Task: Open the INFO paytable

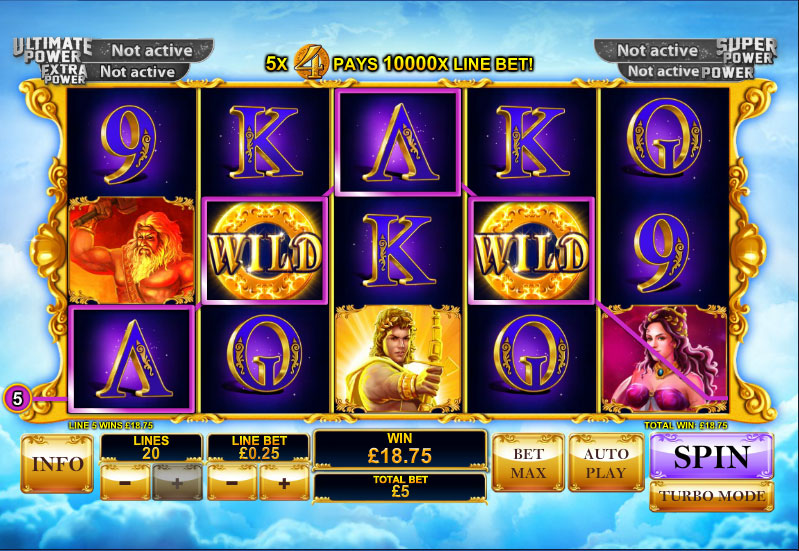Action: 57,463
